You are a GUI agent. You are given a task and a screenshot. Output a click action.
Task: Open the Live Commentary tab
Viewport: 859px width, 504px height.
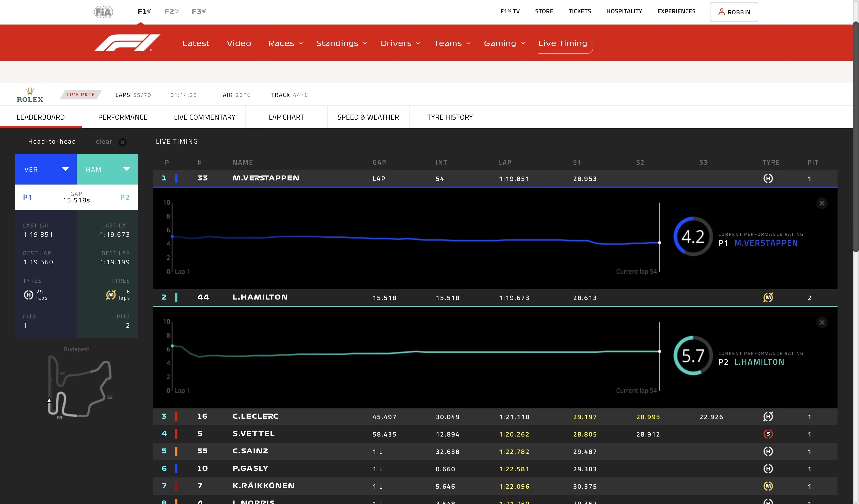(x=205, y=117)
